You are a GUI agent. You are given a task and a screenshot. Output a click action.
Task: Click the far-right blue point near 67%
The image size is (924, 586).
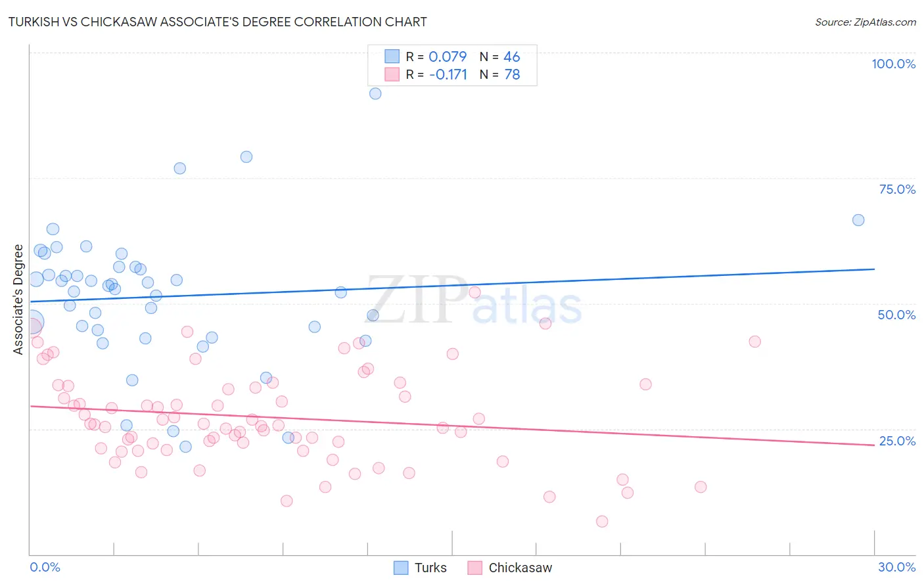(x=858, y=220)
